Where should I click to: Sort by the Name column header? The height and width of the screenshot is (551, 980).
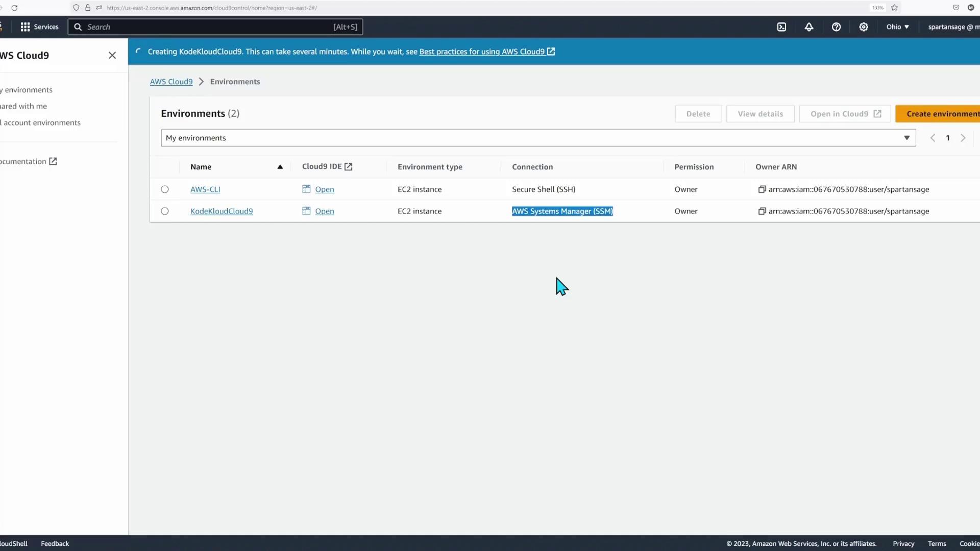(201, 167)
